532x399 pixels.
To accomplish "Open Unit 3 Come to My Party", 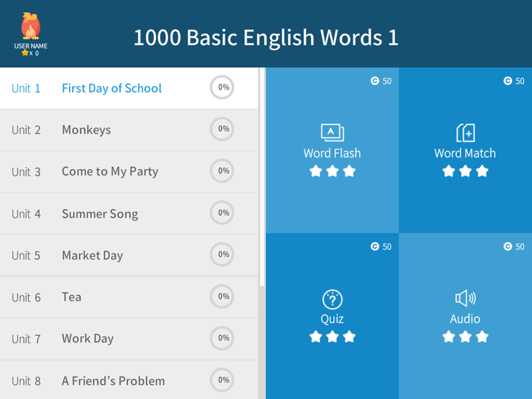I will point(110,171).
